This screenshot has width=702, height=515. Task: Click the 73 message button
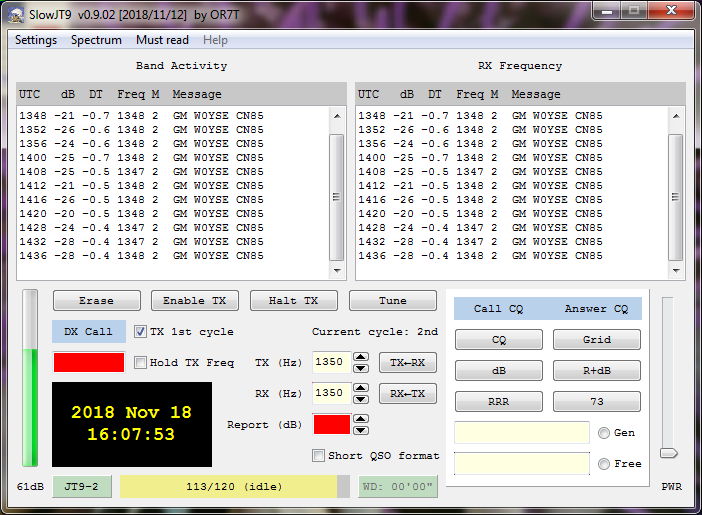[597, 401]
